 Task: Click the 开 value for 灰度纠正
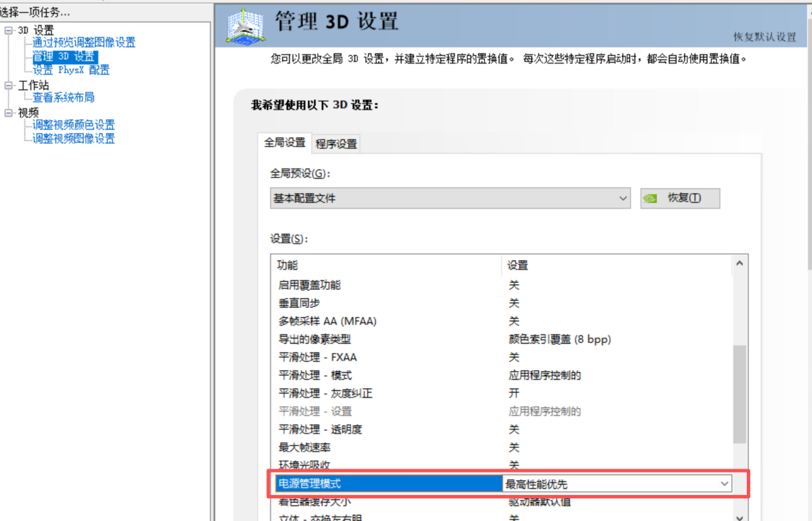point(514,393)
